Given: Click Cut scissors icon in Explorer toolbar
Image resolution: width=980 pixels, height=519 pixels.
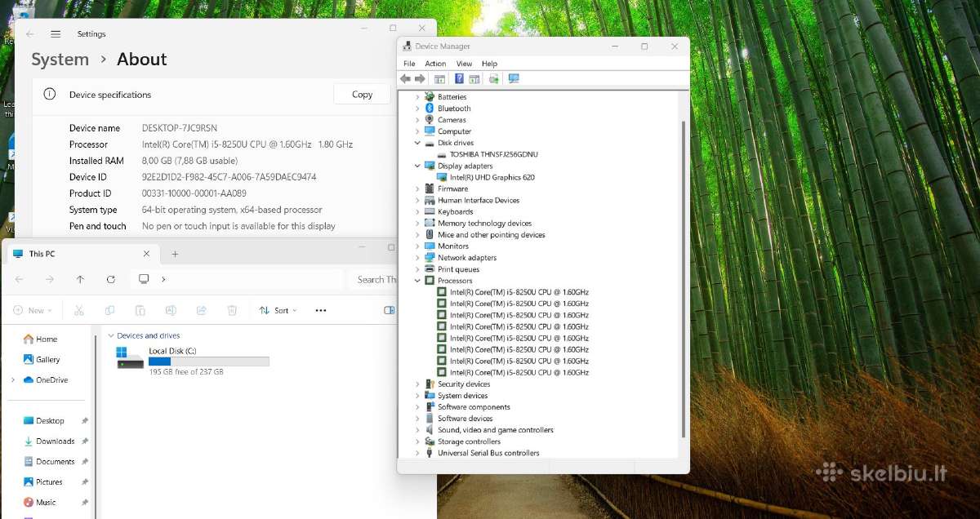Looking at the screenshot, I should (x=79, y=310).
